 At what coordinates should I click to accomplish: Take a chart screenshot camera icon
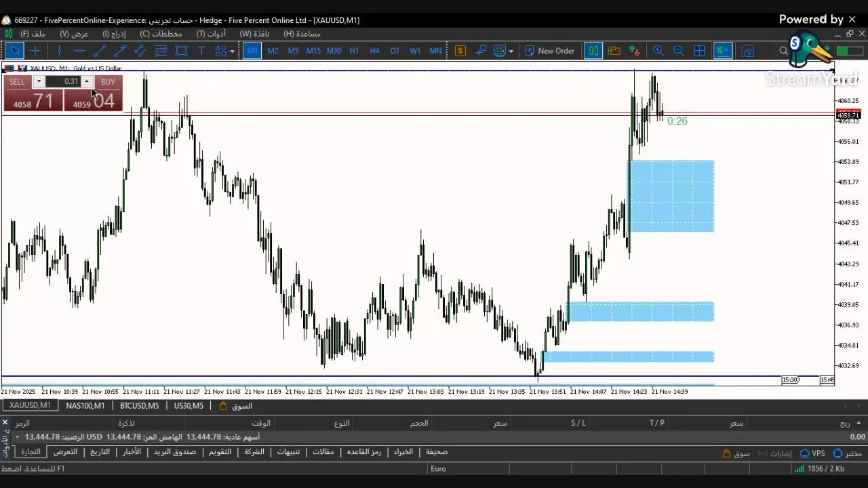point(747,51)
